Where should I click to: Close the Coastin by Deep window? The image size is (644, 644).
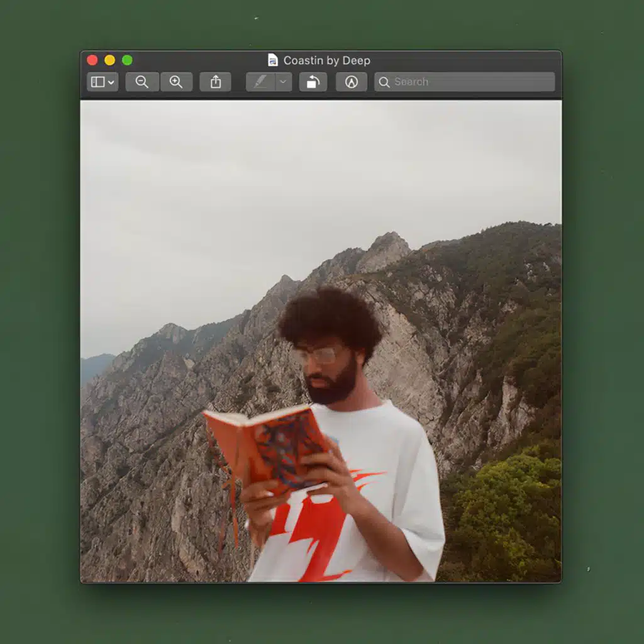click(92, 60)
